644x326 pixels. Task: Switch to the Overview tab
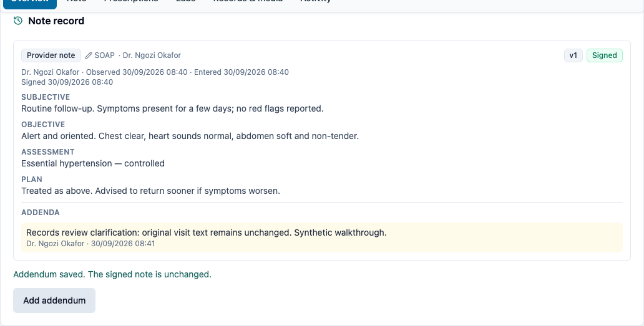pos(30,2)
